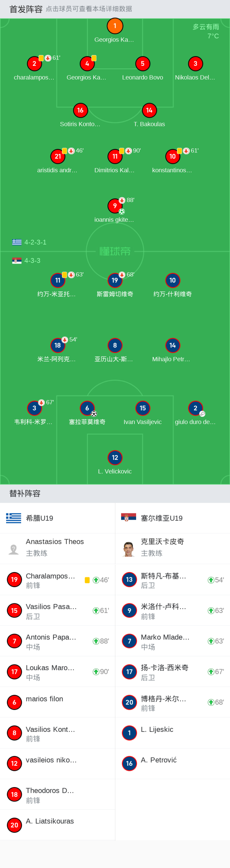This screenshot has width=230, height=868.
Task: Click the Greek flag 4-2-3-1 formation label
Action: [29, 242]
